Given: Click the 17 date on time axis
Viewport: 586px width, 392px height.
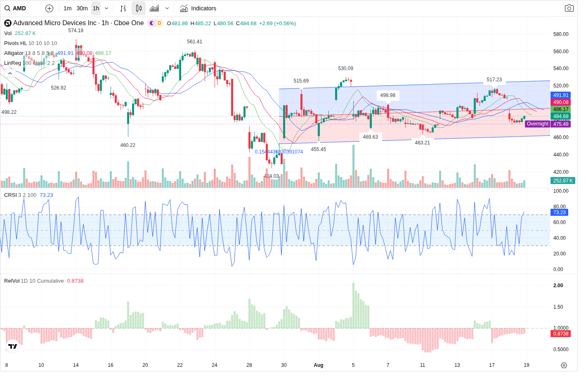Looking at the screenshot, I should pos(492,365).
